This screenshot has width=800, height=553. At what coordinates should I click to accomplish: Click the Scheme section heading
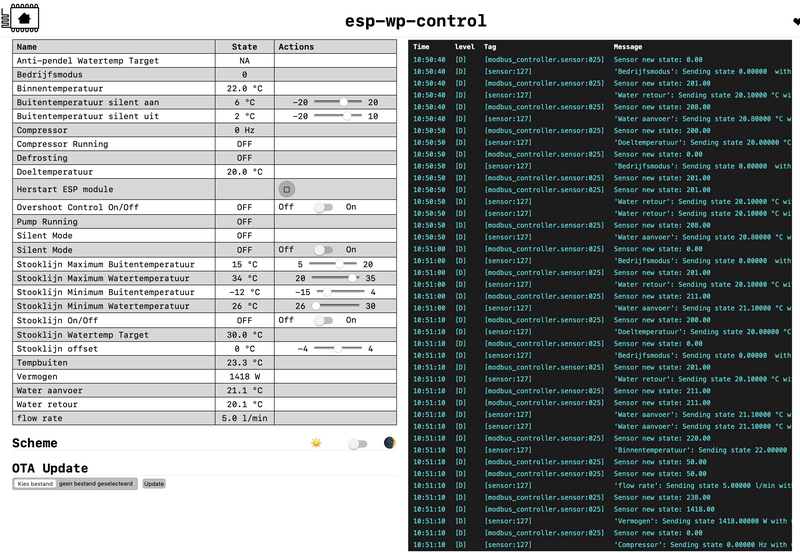tap(35, 443)
